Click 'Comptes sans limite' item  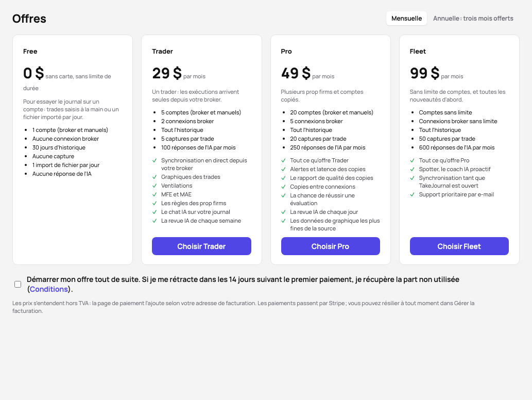tap(445, 112)
